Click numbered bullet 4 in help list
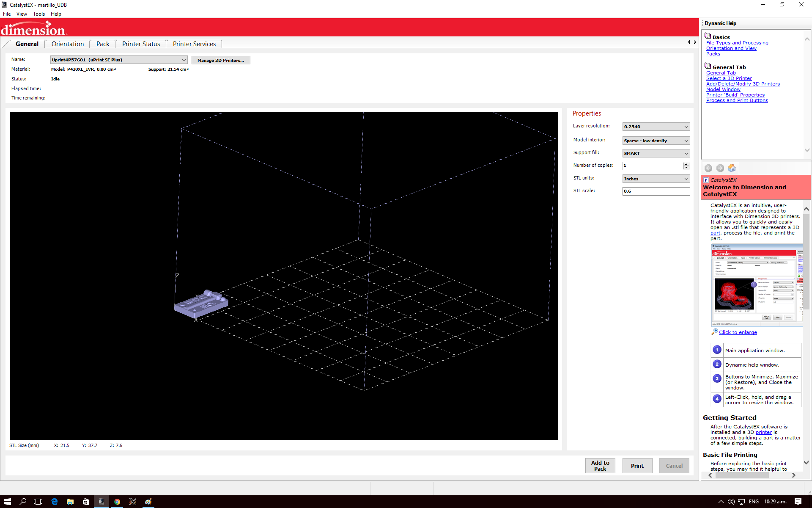 pos(717,399)
